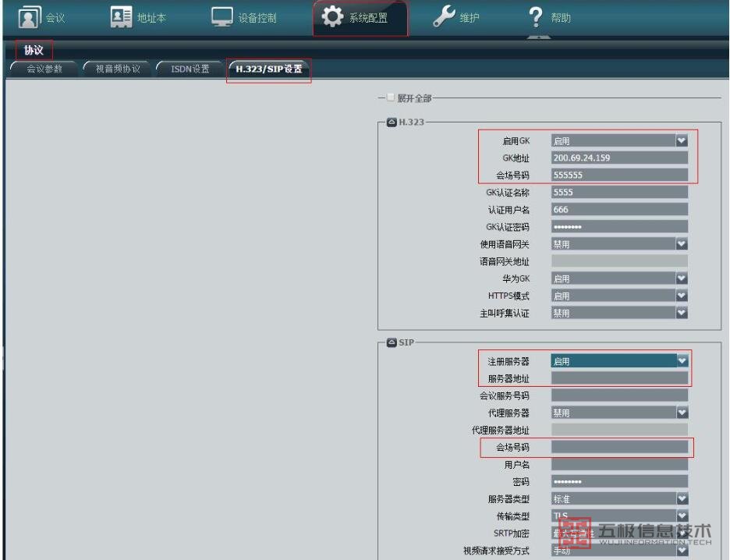
Task: Switch to the 会议参数 tab
Action: coord(44,69)
